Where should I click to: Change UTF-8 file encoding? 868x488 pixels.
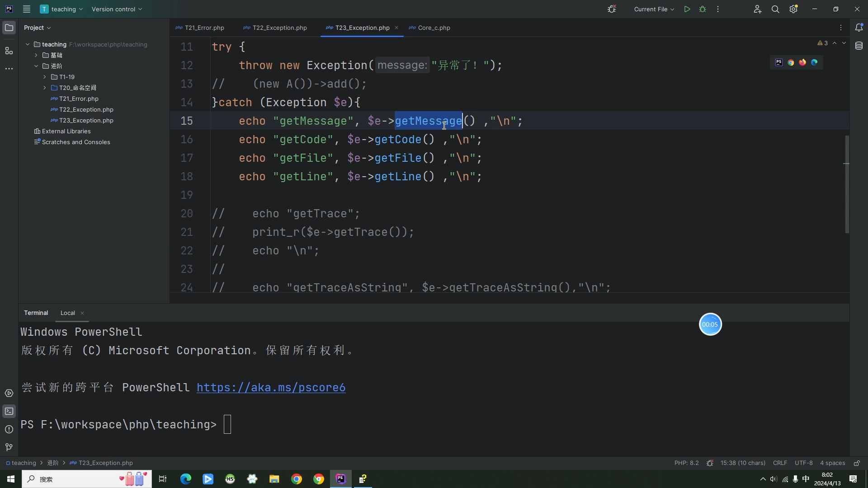click(x=803, y=463)
